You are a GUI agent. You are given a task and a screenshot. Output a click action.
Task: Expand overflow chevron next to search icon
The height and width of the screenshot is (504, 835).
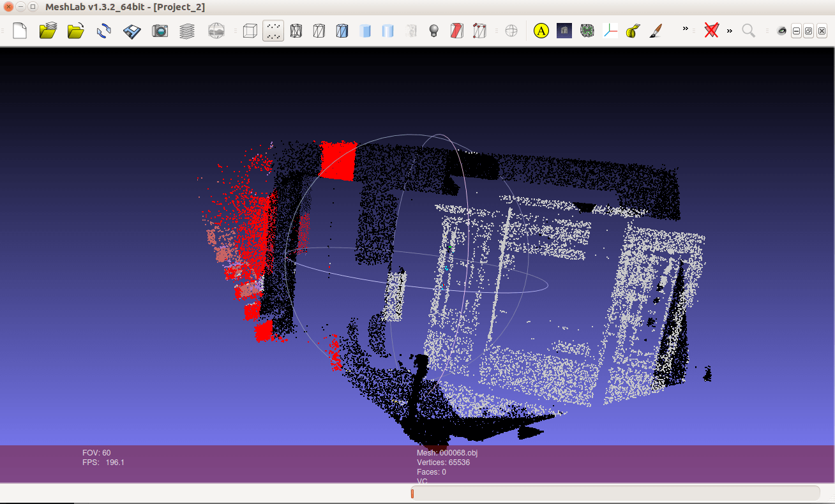pyautogui.click(x=730, y=31)
